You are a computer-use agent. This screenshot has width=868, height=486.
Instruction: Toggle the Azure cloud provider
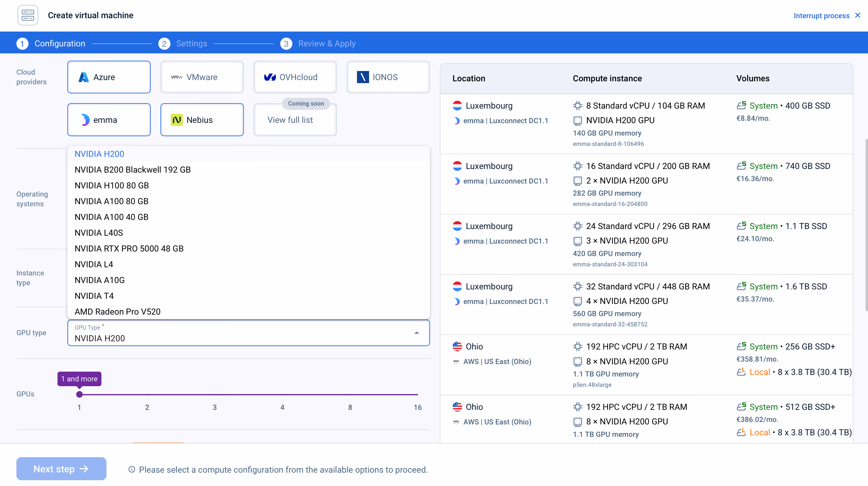(x=109, y=77)
